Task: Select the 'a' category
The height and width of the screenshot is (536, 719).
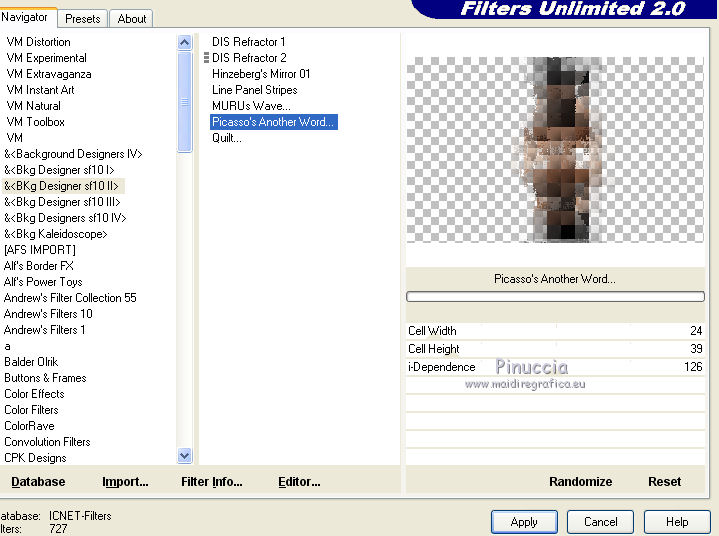Action: (x=7, y=347)
